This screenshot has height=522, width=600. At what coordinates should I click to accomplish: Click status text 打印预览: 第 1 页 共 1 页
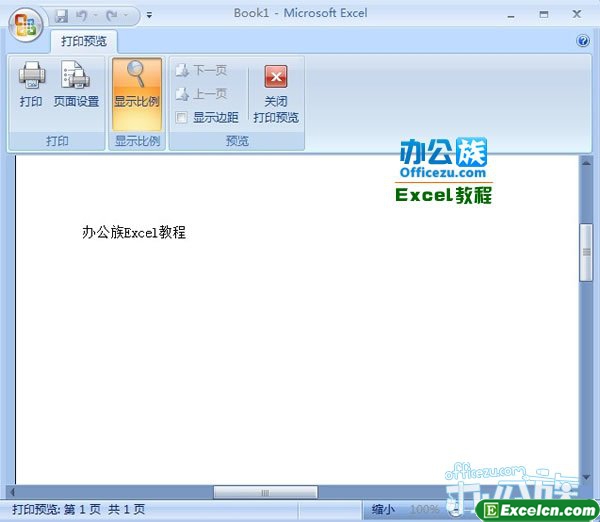79,509
